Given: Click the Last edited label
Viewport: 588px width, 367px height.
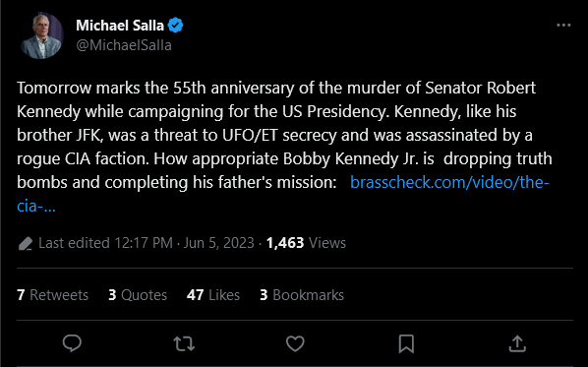Looking at the screenshot, I should tap(75, 243).
